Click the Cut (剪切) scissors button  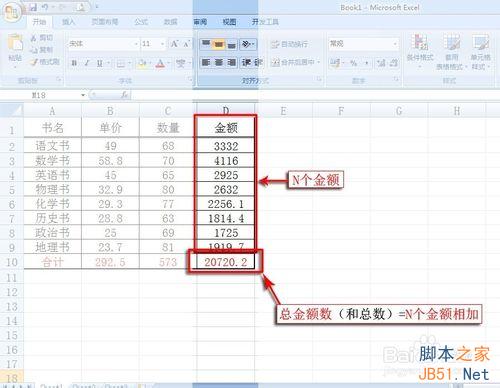[x=42, y=38]
